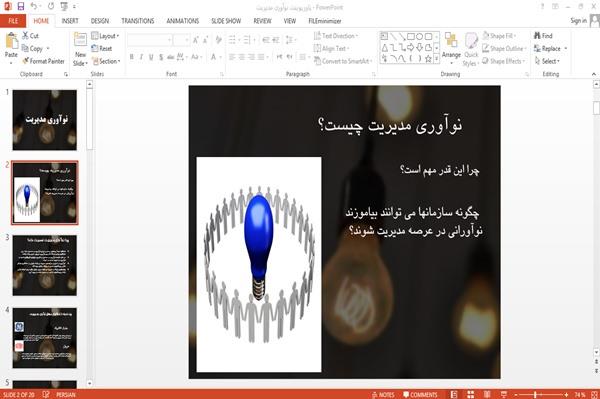Switch to Slide Sorter view
The image size is (600, 399).
click(x=471, y=394)
